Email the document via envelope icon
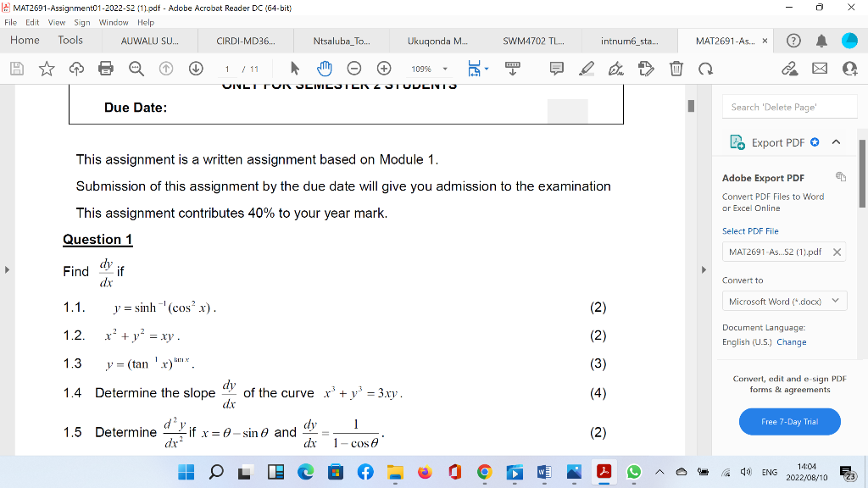This screenshot has height=488, width=868. (x=819, y=69)
